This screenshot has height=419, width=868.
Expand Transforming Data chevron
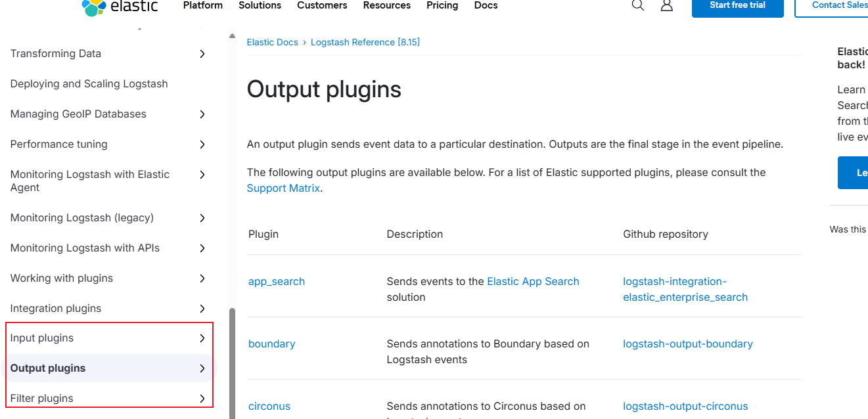coord(202,54)
